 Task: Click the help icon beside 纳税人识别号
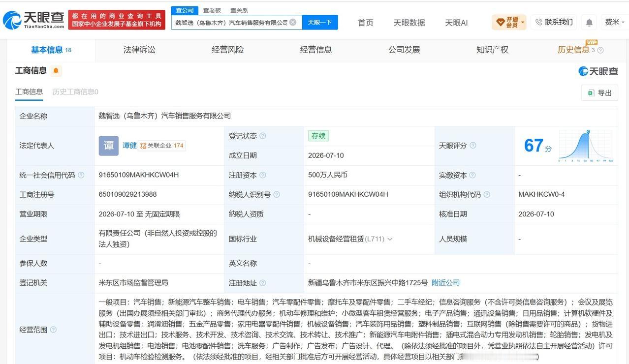click(x=277, y=195)
